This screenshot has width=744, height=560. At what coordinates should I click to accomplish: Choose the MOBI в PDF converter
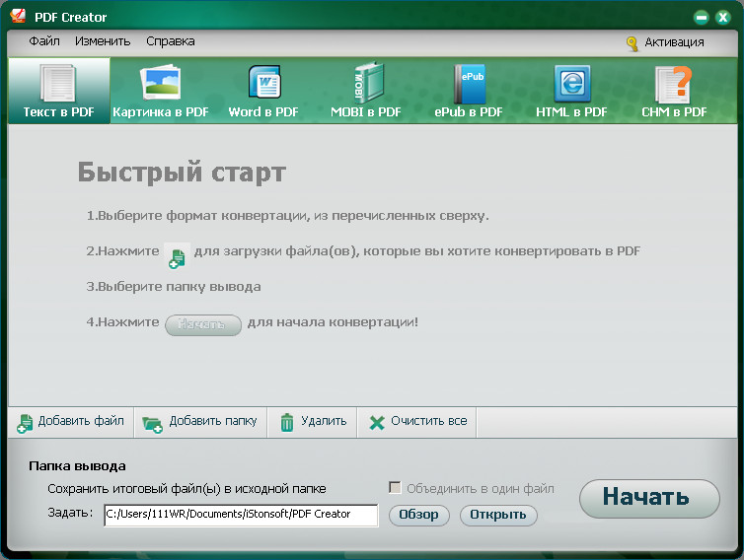[x=366, y=91]
